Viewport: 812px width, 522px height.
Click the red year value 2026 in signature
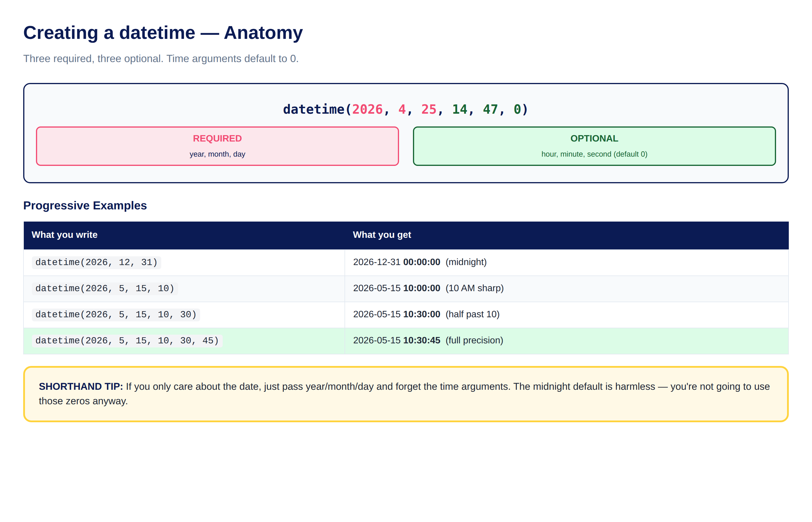click(x=367, y=110)
